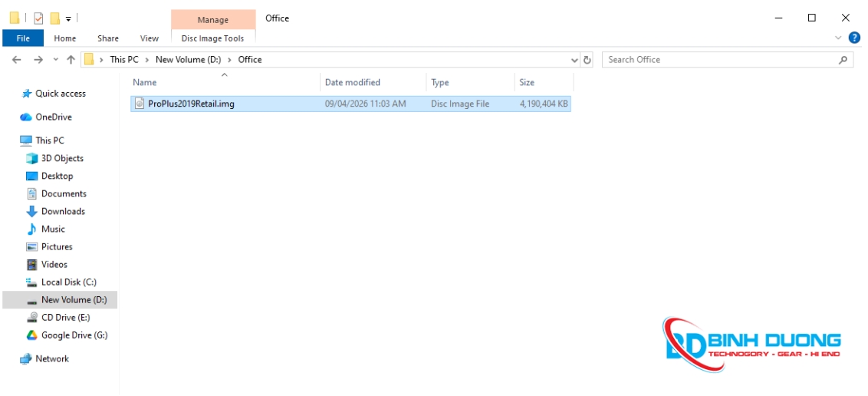Open the address bar history dropdown
Screen dimensions: 868x396
(x=574, y=60)
